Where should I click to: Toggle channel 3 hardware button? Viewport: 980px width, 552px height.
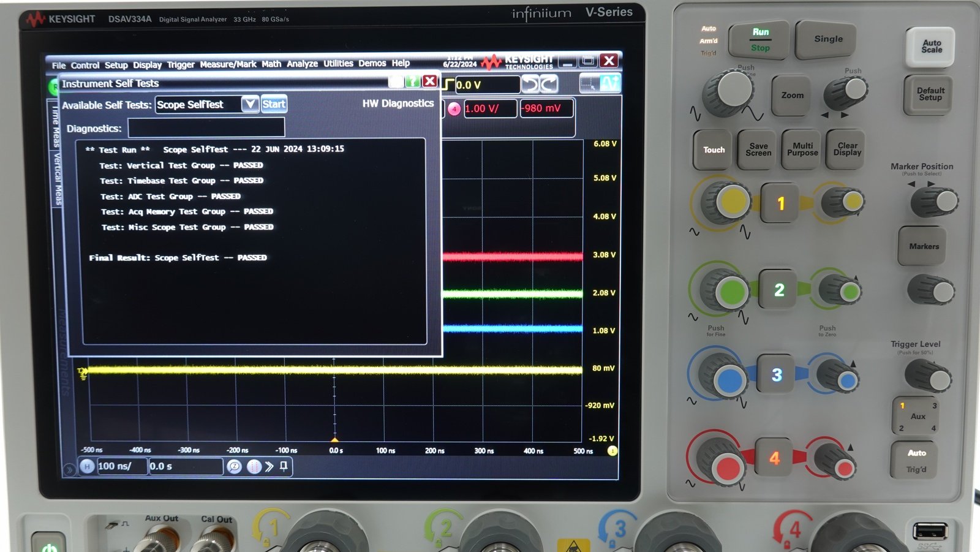click(776, 374)
